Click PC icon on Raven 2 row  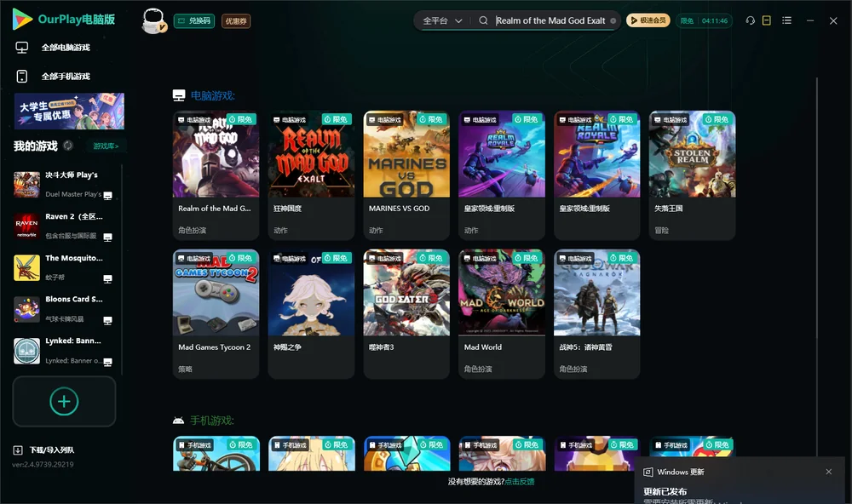pos(107,238)
